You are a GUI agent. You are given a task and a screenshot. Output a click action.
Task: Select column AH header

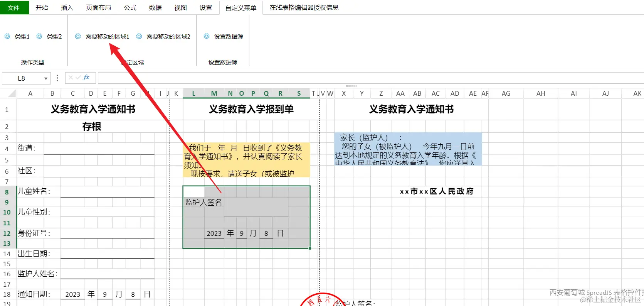tap(541, 93)
